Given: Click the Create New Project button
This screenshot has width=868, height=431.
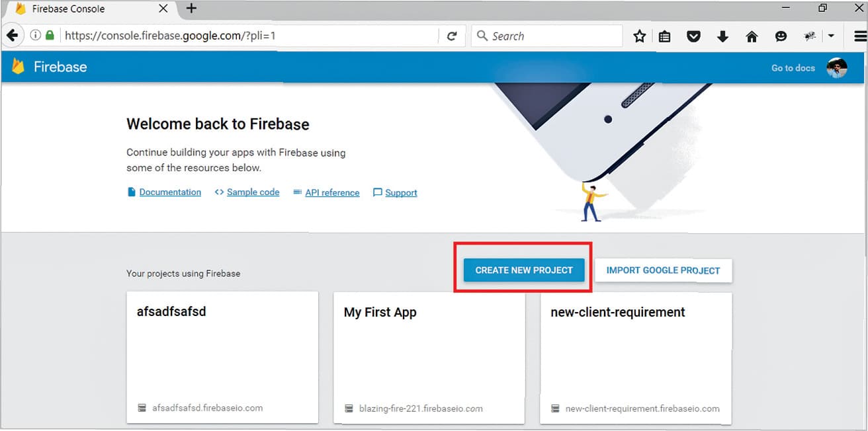Looking at the screenshot, I should [523, 270].
